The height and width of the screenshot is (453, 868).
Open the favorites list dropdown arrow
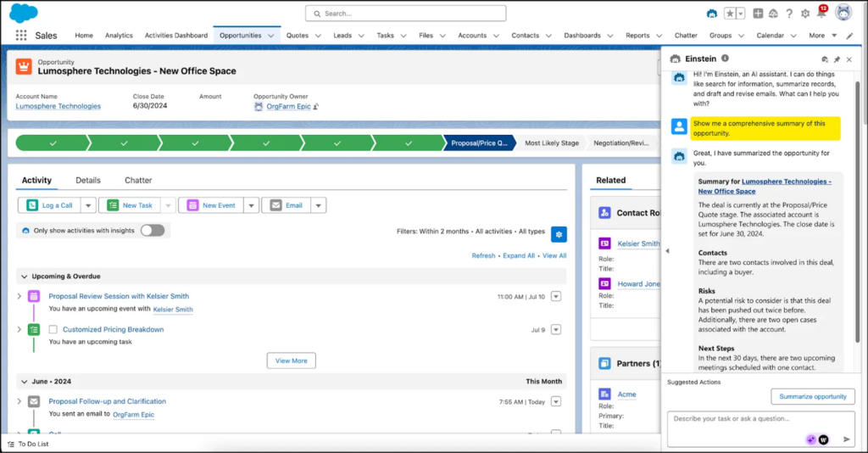coord(741,14)
